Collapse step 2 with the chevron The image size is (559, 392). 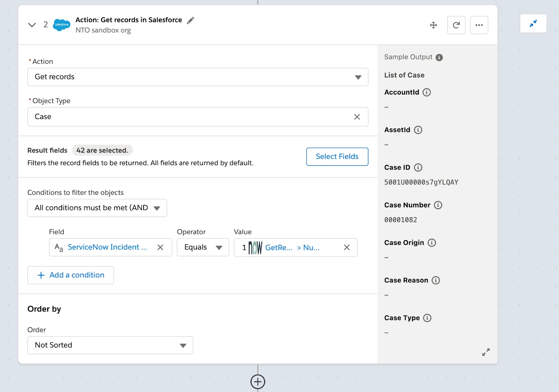click(x=32, y=25)
